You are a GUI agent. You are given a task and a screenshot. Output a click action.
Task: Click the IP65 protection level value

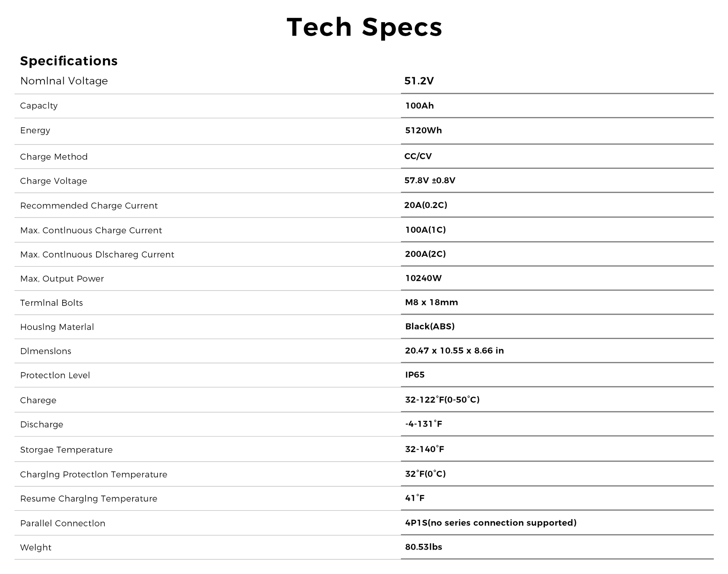coord(415,375)
